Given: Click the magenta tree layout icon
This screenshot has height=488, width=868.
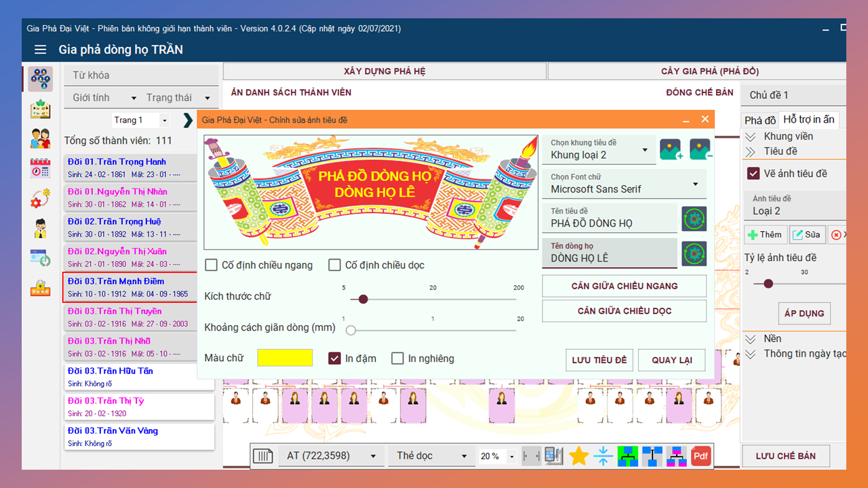Looking at the screenshot, I should [676, 456].
